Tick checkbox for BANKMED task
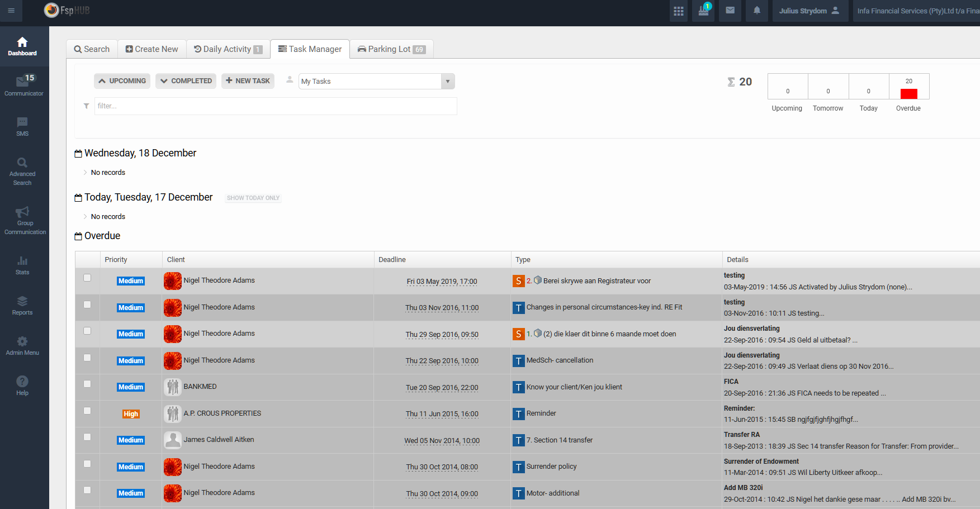The image size is (980, 509). tap(87, 384)
